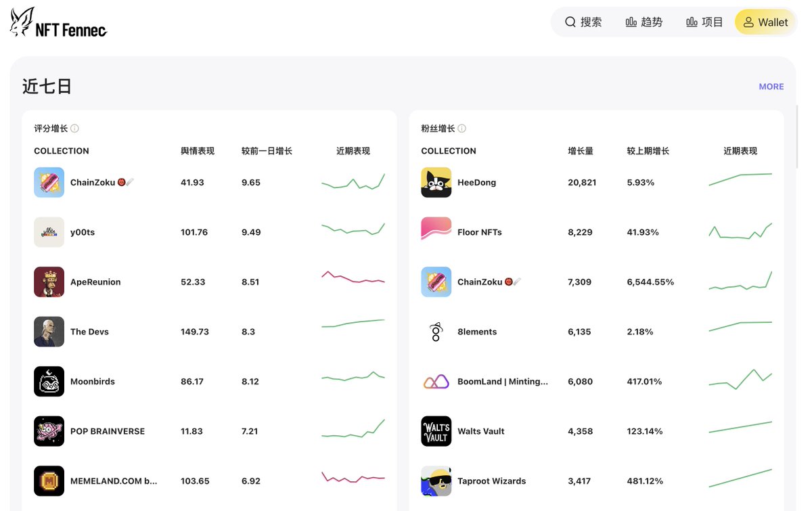Open ChainZoku avatar in 评分增长 list

point(49,183)
